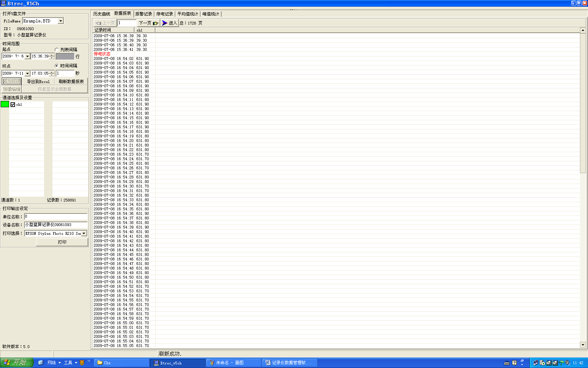
Task: Expand the FileName Example.BTD dropdown
Action: coord(61,21)
